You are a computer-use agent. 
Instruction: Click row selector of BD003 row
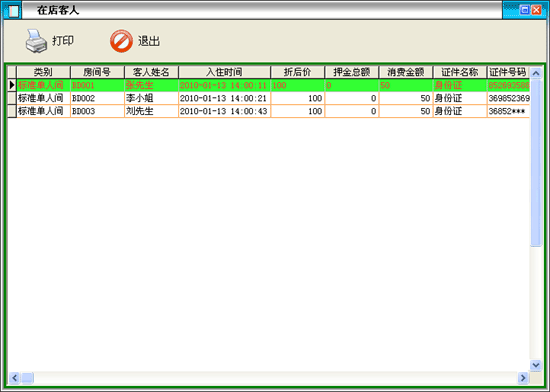click(12, 111)
